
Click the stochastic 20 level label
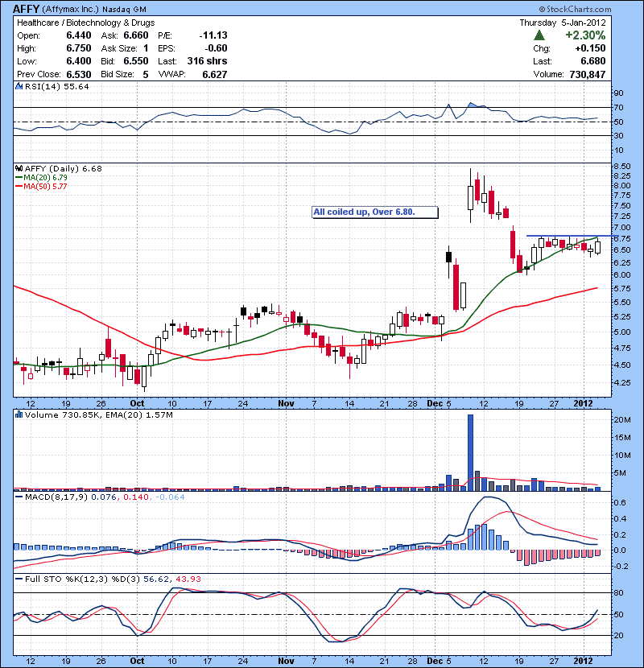click(x=618, y=635)
